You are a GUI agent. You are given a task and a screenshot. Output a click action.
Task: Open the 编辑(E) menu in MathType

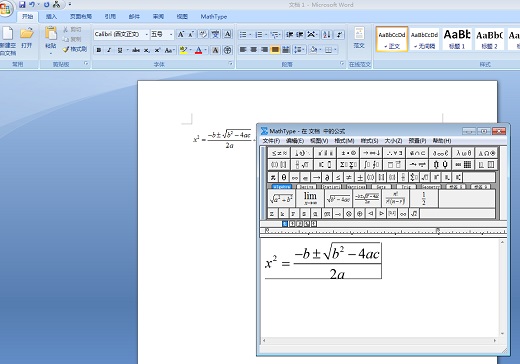[x=295, y=141]
